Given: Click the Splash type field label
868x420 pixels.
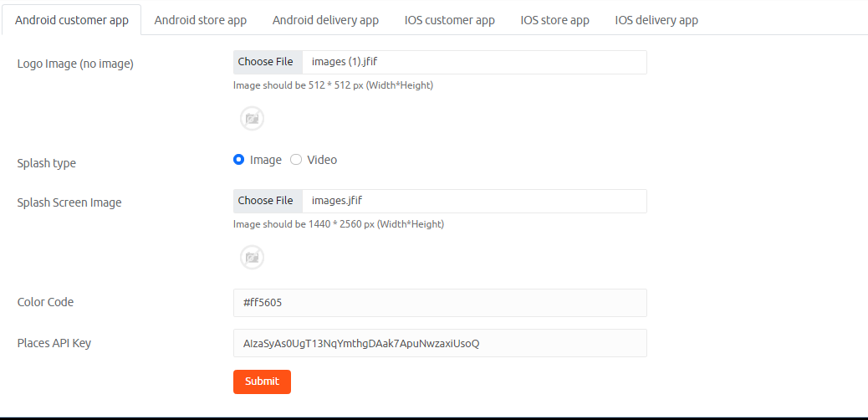Looking at the screenshot, I should coord(47,163).
